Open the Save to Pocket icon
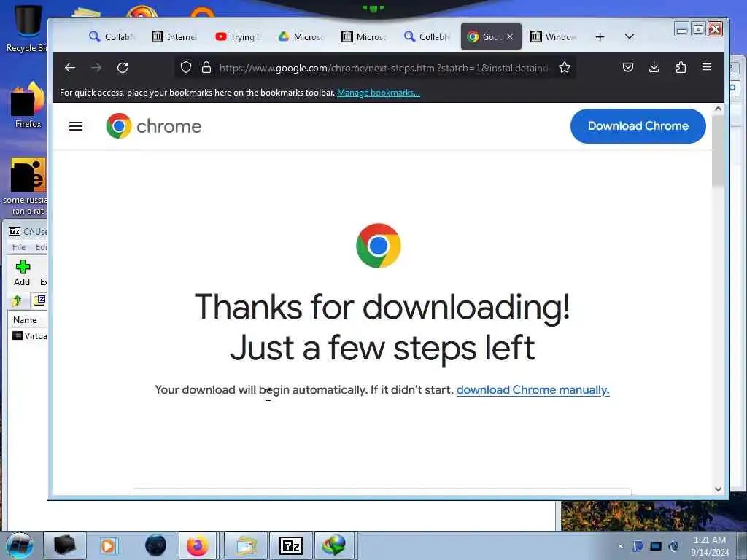The height and width of the screenshot is (560, 747). 628,68
